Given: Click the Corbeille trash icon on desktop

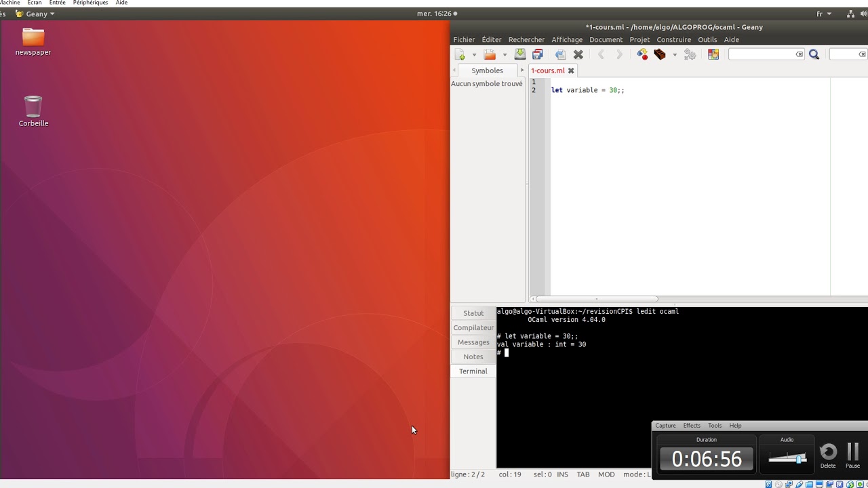Looking at the screenshot, I should coord(33,111).
